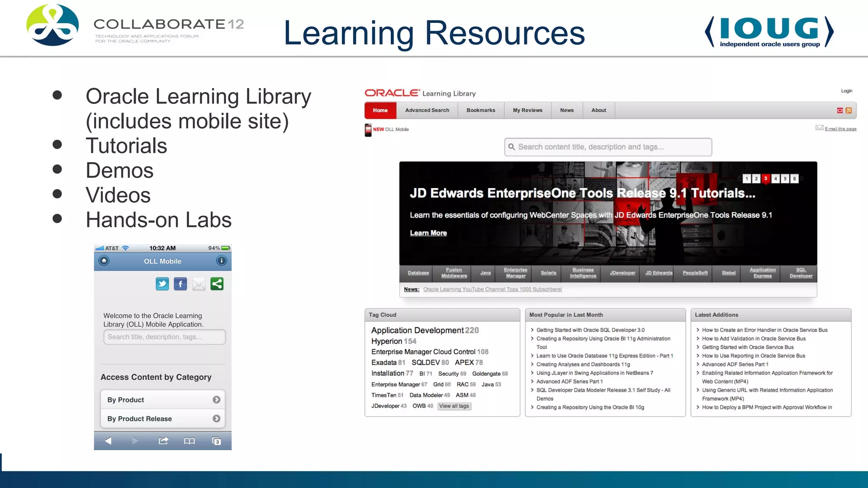868x488 pixels.
Task: Open the About tab
Action: [598, 110]
